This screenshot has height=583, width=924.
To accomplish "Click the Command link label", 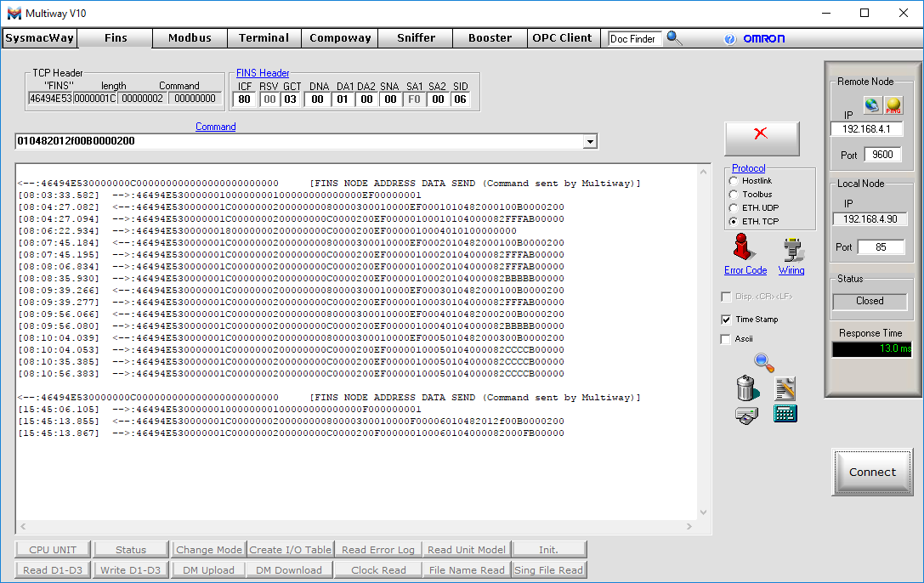I will tap(216, 127).
